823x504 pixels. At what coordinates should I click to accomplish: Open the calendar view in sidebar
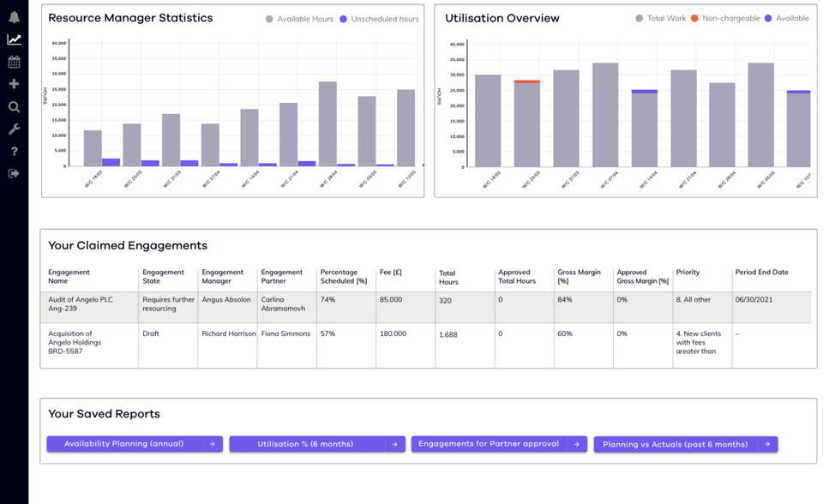14,62
